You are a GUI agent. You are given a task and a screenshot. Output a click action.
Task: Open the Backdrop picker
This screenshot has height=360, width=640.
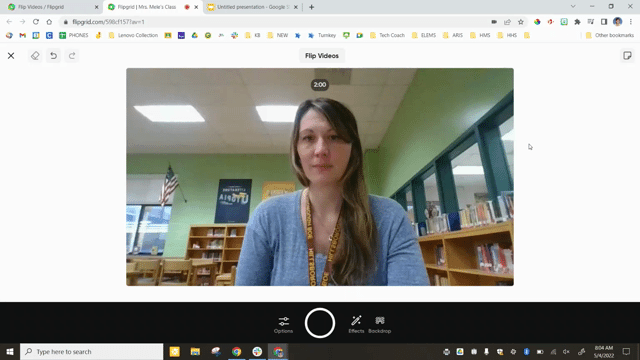pos(380,325)
